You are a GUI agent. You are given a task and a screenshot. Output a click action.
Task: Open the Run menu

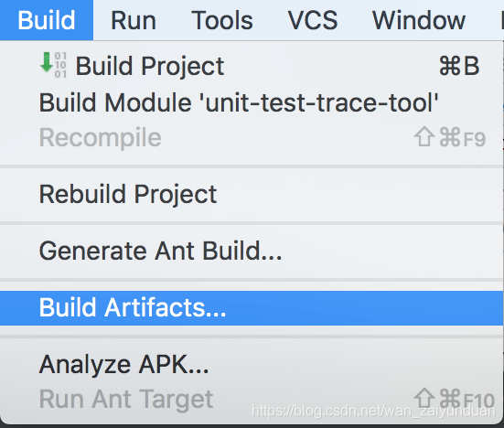[134, 20]
